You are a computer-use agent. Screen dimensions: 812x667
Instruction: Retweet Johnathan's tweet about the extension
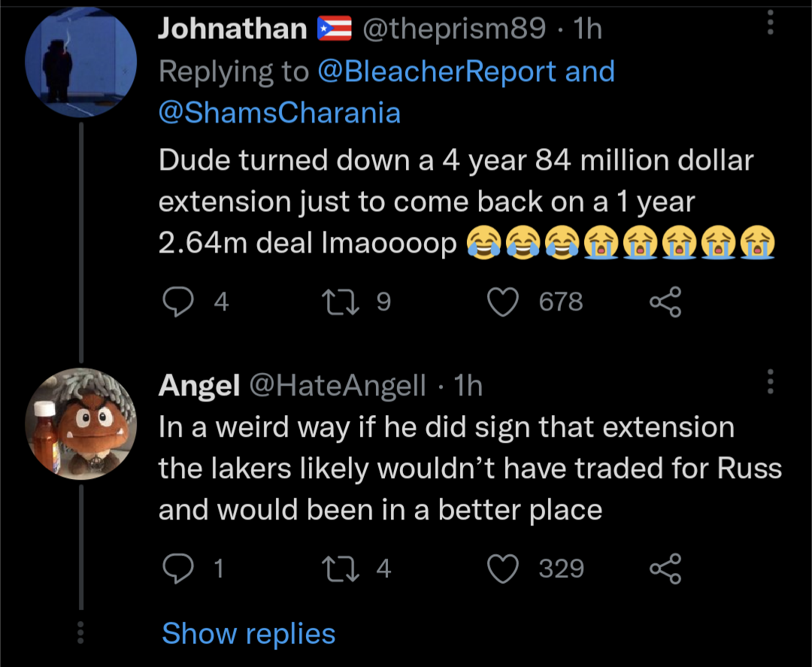pyautogui.click(x=332, y=302)
